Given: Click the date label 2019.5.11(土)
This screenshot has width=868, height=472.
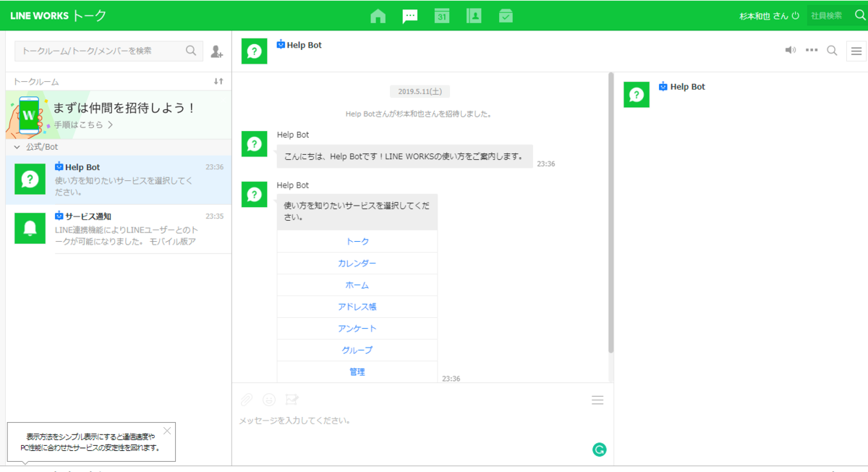Looking at the screenshot, I should coord(420,91).
